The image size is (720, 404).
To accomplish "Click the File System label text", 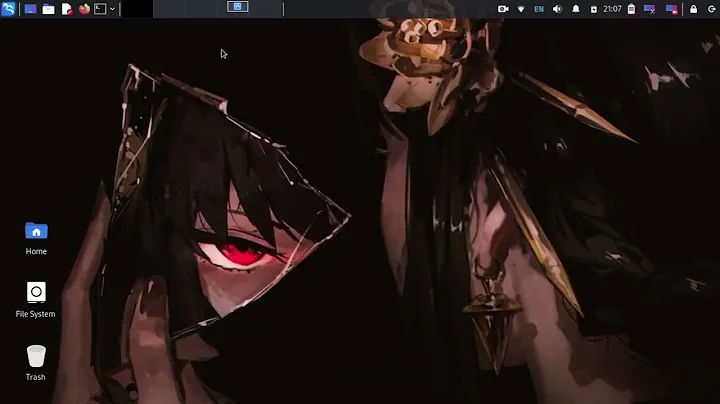I will point(35,314).
